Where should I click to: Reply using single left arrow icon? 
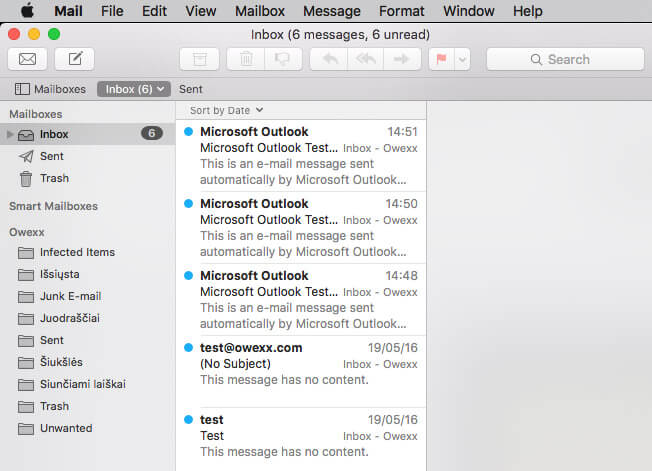point(330,59)
